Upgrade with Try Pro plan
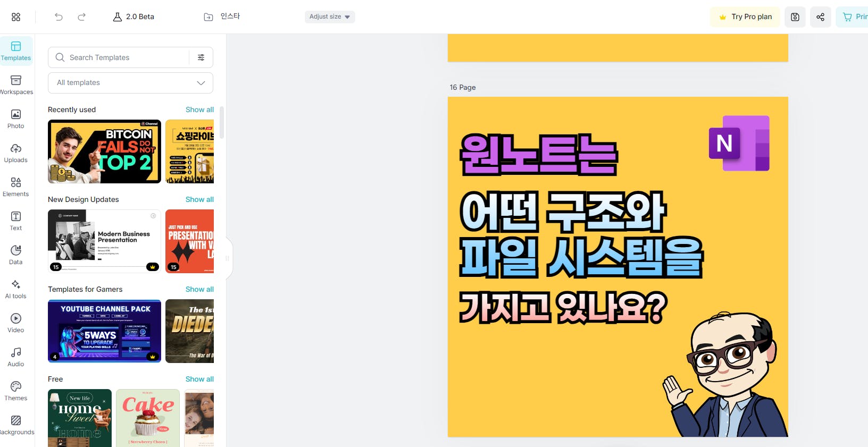Viewport: 868px width, 447px height. coord(745,17)
